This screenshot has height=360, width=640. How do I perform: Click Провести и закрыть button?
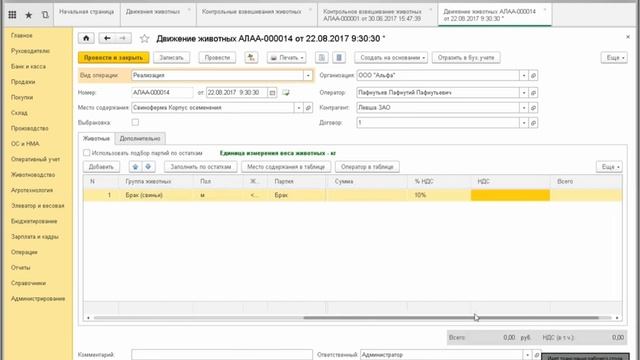[x=113, y=58]
